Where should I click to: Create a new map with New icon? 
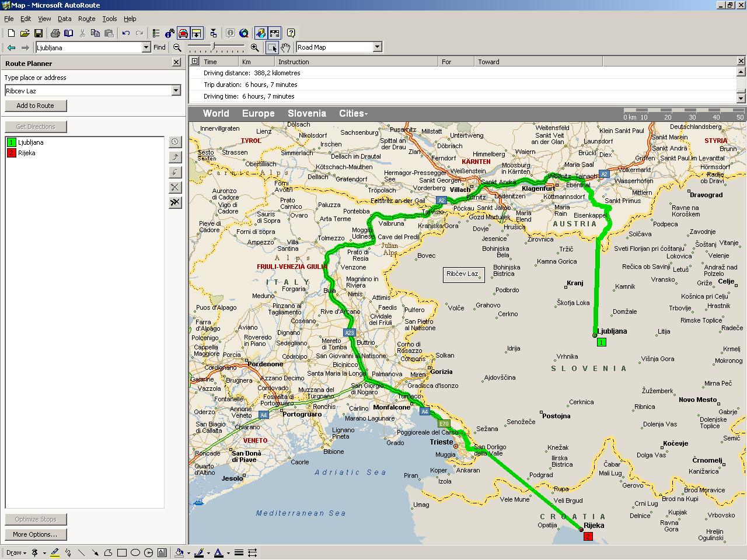point(11,33)
